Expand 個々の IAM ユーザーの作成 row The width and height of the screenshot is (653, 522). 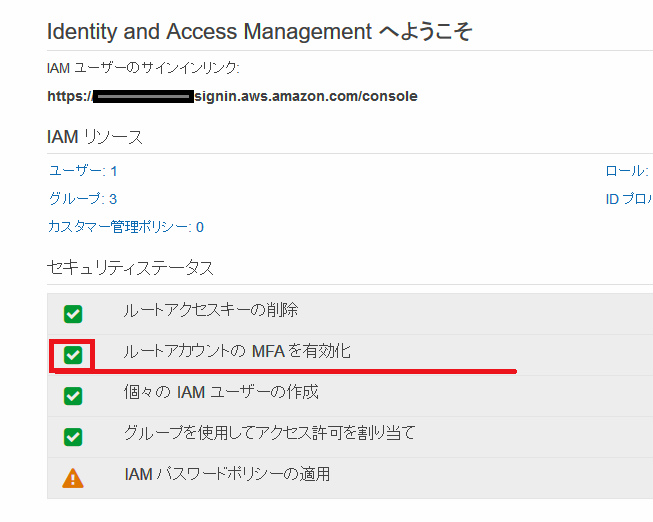[220, 392]
